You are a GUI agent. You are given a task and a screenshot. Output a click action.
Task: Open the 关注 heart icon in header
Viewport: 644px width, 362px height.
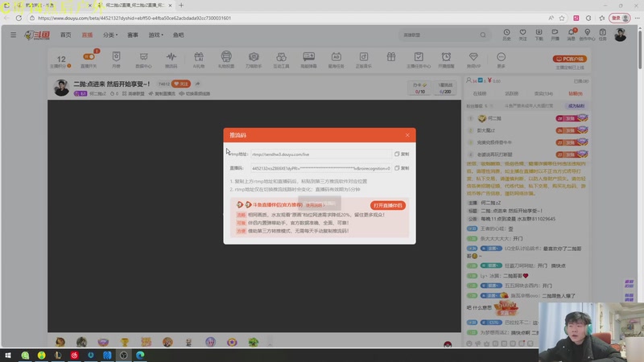pos(522,35)
